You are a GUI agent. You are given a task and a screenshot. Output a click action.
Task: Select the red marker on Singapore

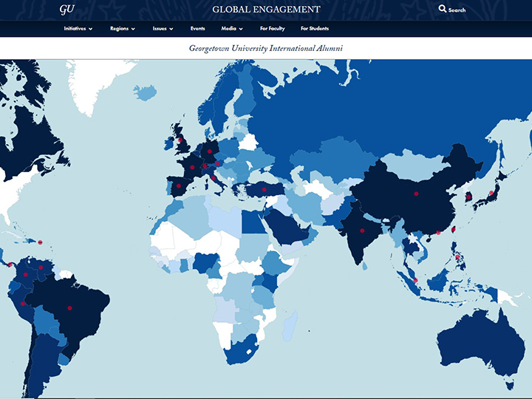pos(415,280)
